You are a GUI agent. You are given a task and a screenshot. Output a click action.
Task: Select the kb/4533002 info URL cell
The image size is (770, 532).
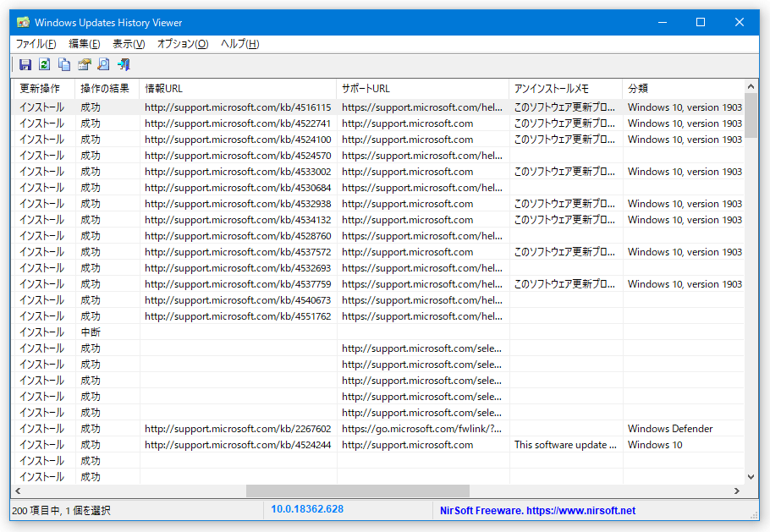[238, 172]
